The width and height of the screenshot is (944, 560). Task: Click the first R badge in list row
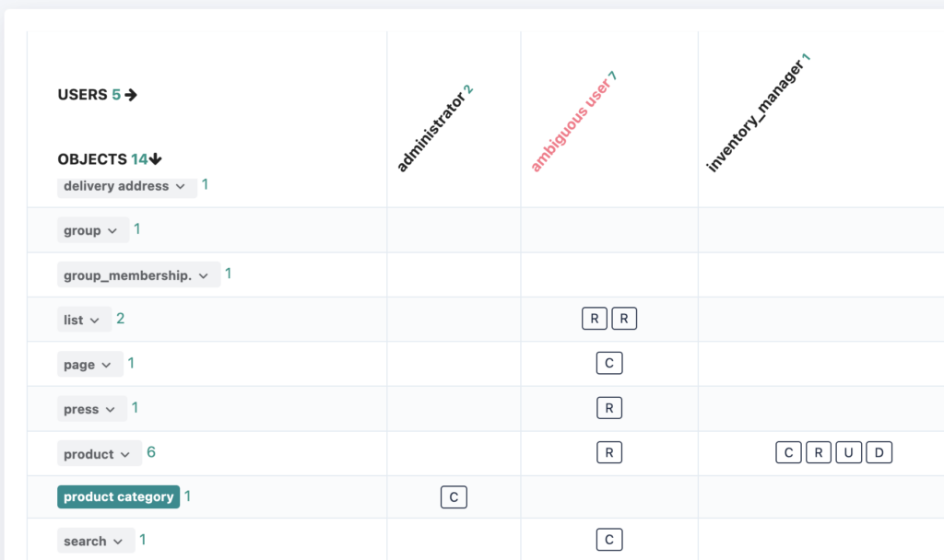point(595,319)
